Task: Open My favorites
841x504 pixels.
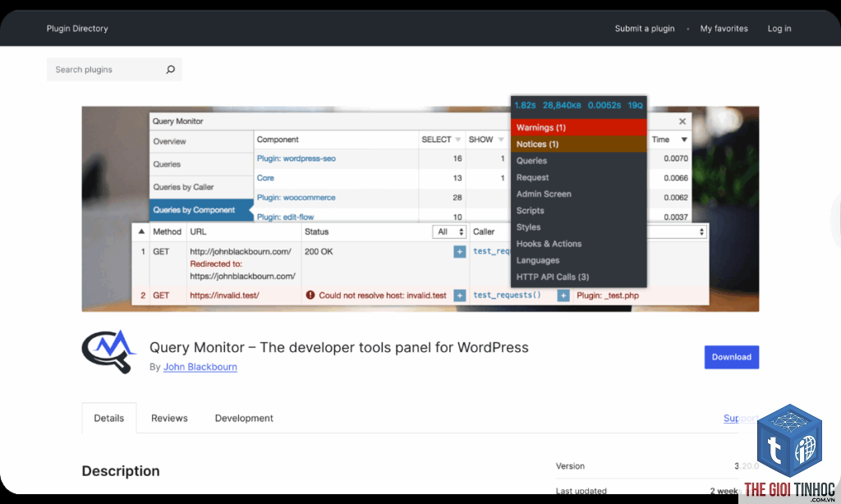Action: pyautogui.click(x=724, y=29)
